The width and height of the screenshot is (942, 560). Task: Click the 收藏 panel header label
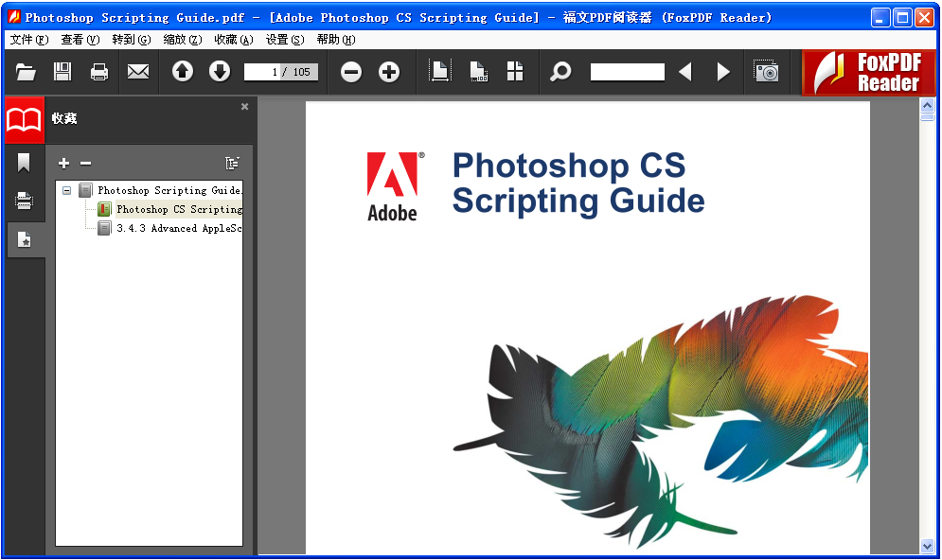pos(64,118)
